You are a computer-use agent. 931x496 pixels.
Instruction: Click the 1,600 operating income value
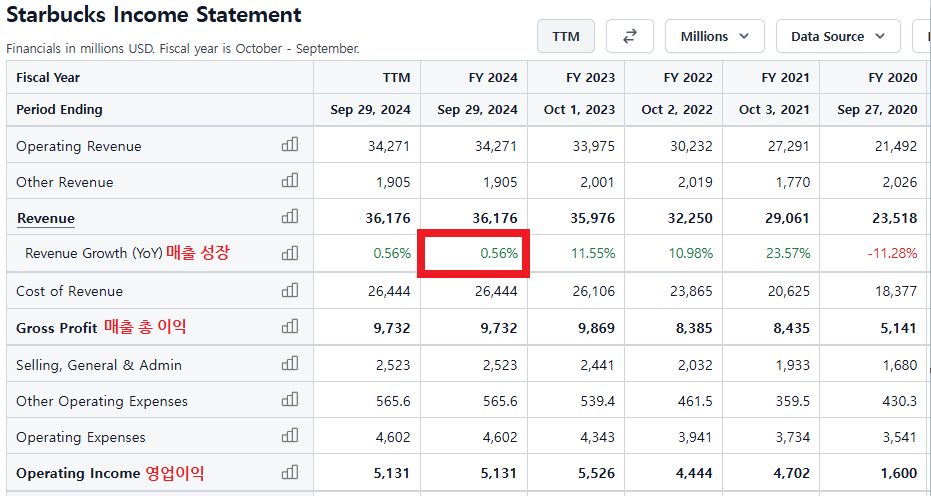pyautogui.click(x=900, y=473)
